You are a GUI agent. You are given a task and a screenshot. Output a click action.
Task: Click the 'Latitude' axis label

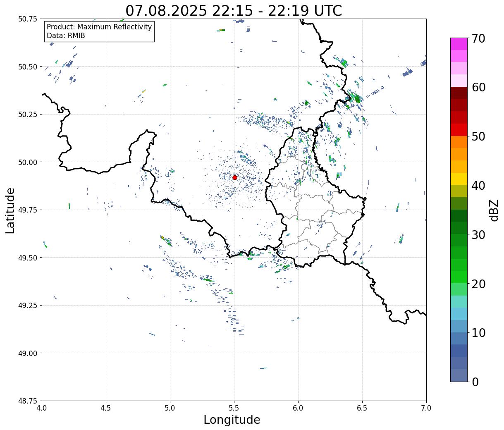pyautogui.click(x=10, y=210)
